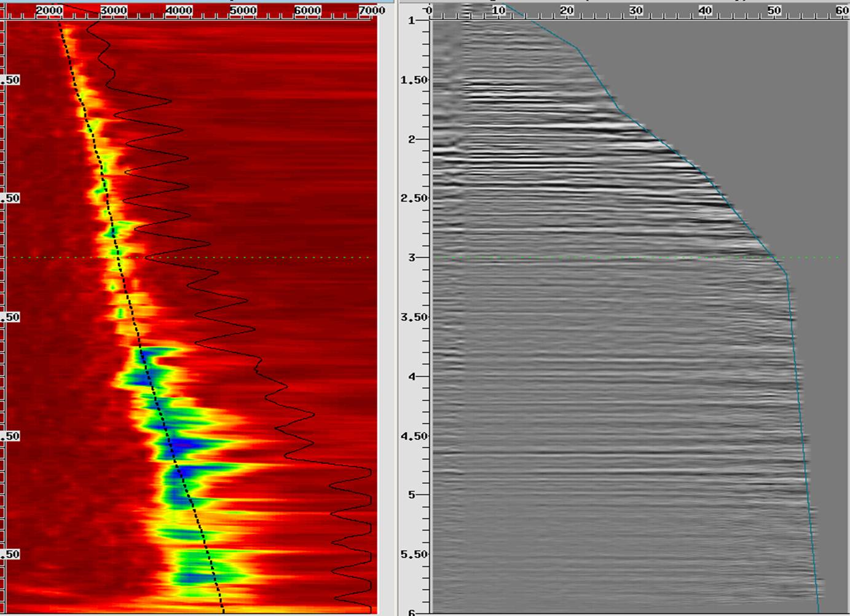Click the 20 offset axis label

567,10
